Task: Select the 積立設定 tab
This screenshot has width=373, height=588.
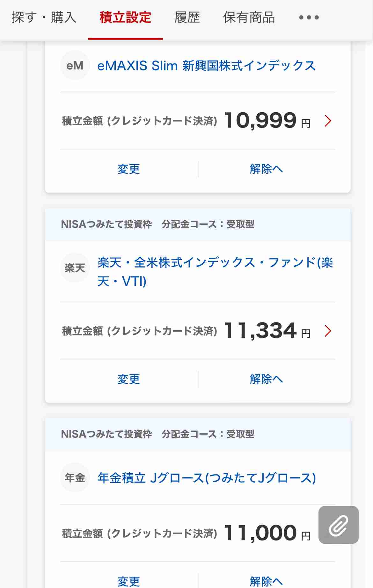Action: 125,18
